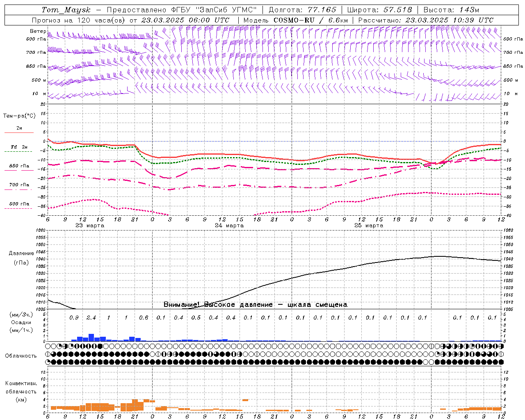Click the "500 м" wind level label on the left
The height and width of the screenshot is (420, 525).
[x=39, y=80]
